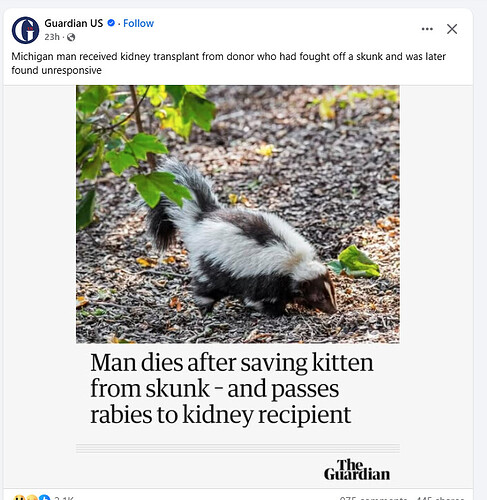This screenshot has height=500, width=487.
Task: Open the three-dot post options menu
Action: click(x=427, y=29)
